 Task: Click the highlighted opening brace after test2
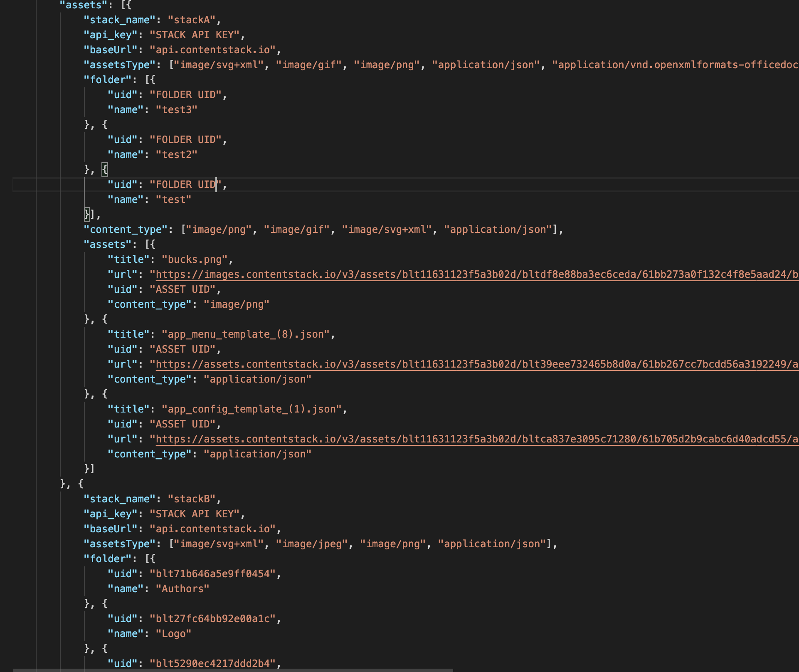pos(104,169)
